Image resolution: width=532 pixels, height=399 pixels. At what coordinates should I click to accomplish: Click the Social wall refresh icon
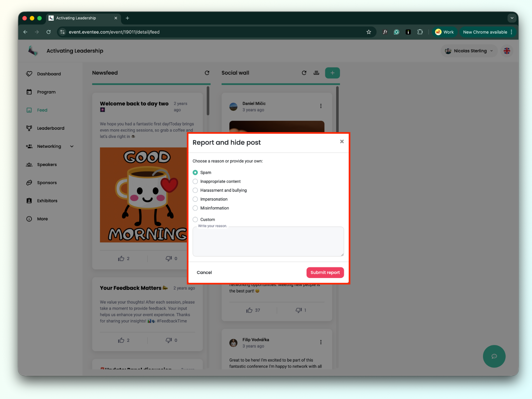(304, 73)
